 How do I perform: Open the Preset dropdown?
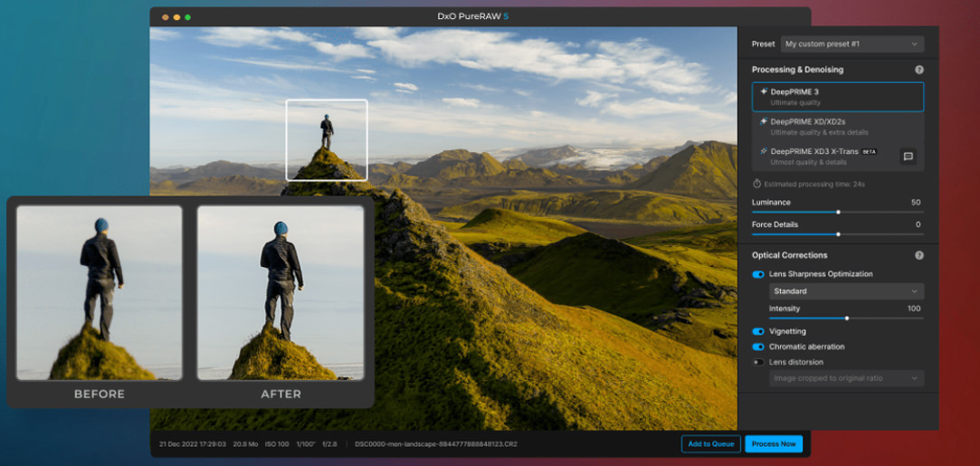tap(852, 43)
